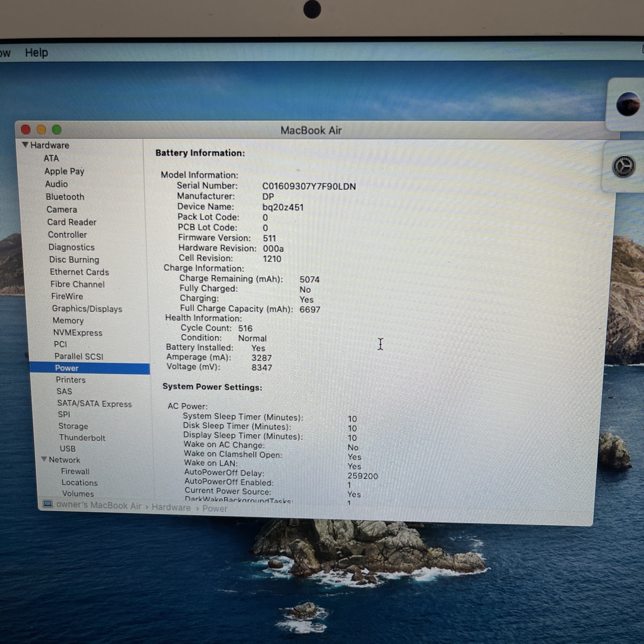This screenshot has height=644, width=644.
Task: Select Printers in the sidebar
Action: (71, 380)
